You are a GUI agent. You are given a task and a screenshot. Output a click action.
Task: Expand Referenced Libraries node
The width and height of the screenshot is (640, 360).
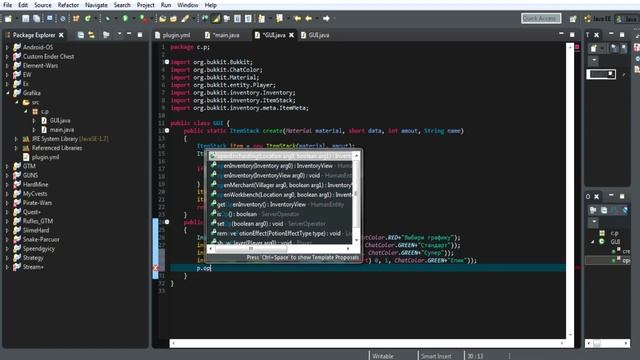[16, 148]
